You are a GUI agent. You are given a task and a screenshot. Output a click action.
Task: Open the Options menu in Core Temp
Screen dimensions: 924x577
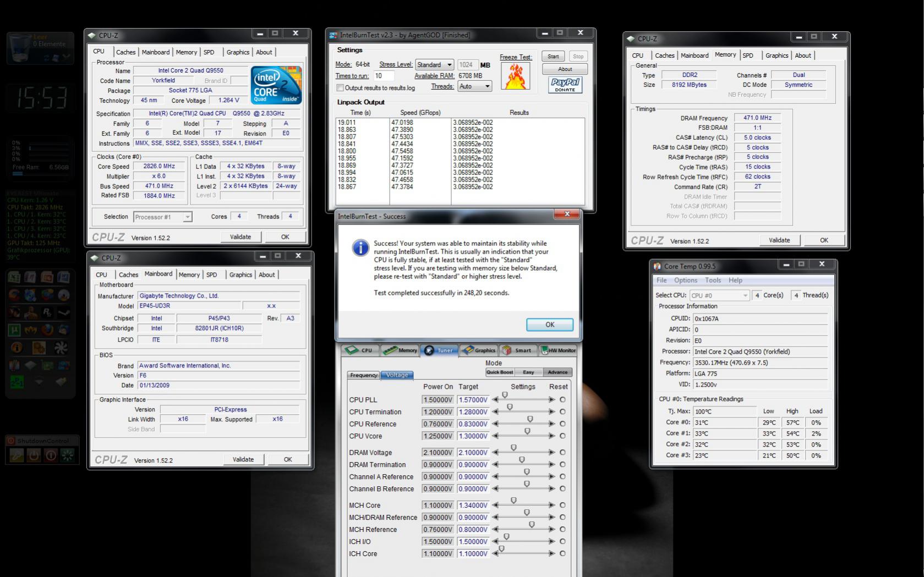coord(686,280)
